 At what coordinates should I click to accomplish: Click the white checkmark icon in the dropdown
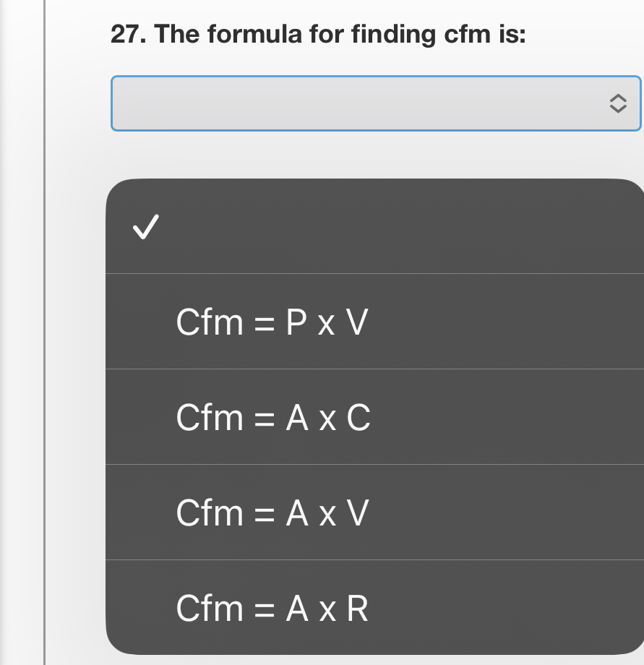point(145,226)
